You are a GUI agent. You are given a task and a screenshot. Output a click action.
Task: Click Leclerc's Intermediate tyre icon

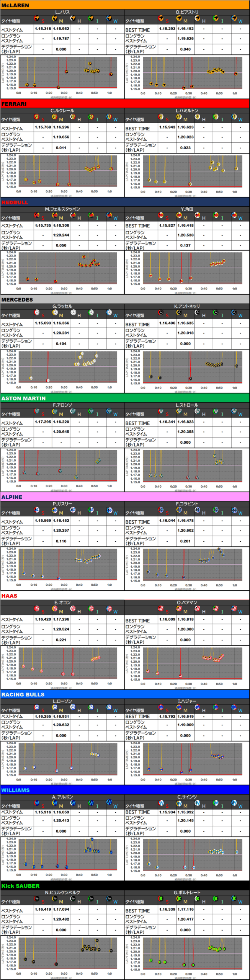click(91, 117)
